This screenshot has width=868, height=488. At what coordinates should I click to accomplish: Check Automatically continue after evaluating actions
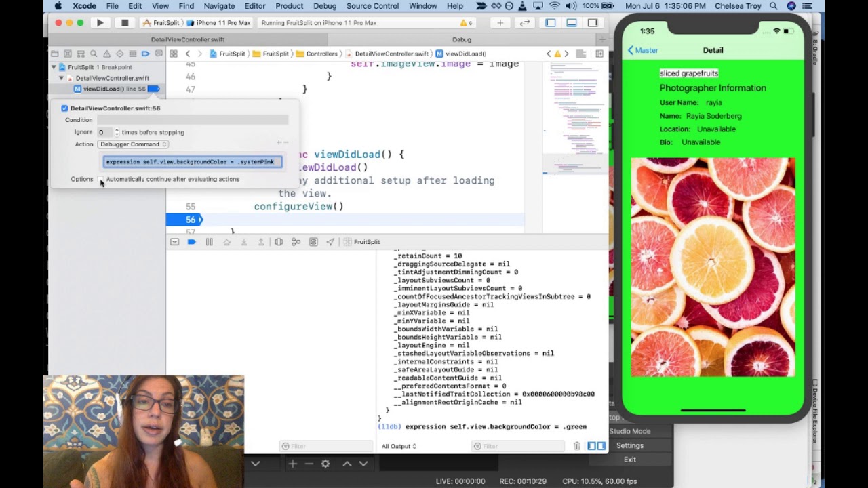pos(100,179)
